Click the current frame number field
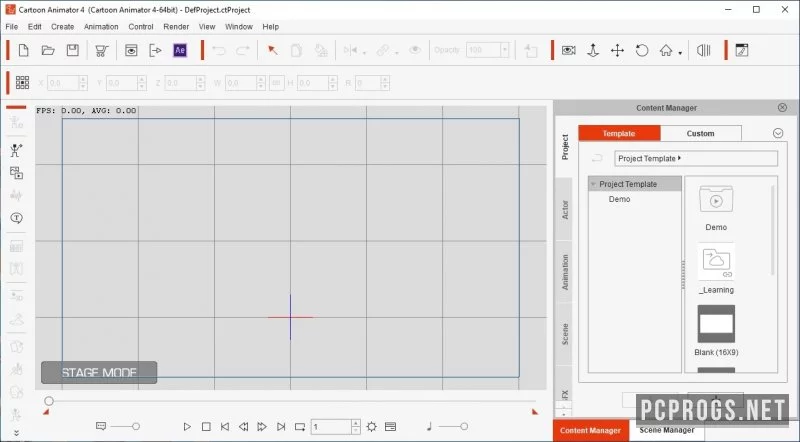The image size is (800, 442). point(331,427)
